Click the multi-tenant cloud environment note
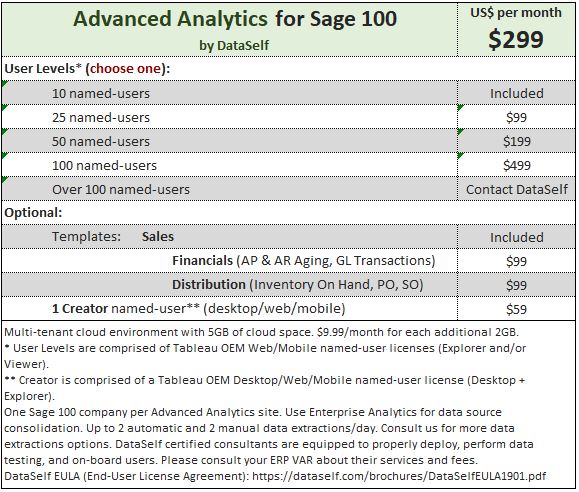 point(261,332)
